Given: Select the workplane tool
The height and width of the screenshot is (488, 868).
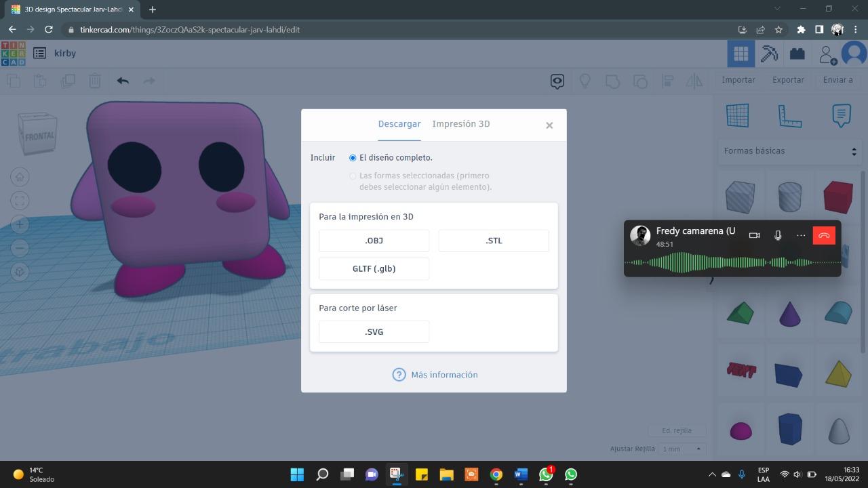Looking at the screenshot, I should pyautogui.click(x=738, y=115).
